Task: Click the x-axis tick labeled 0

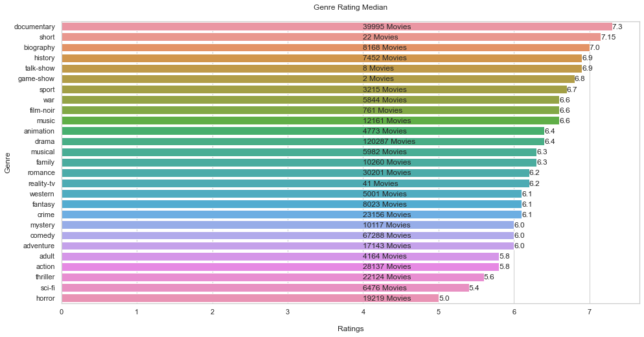Action: (62, 312)
